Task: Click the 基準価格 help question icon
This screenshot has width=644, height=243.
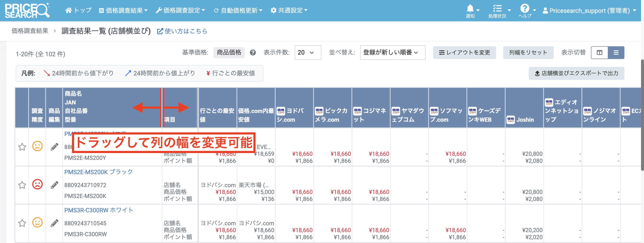Action: (x=253, y=53)
